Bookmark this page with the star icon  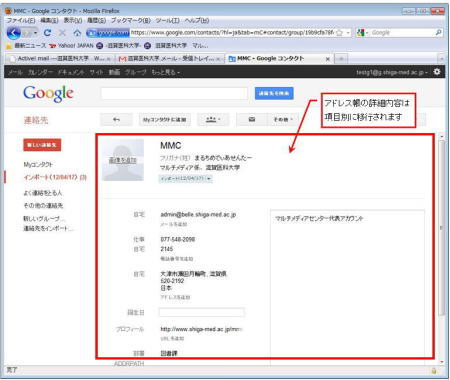coord(339,33)
